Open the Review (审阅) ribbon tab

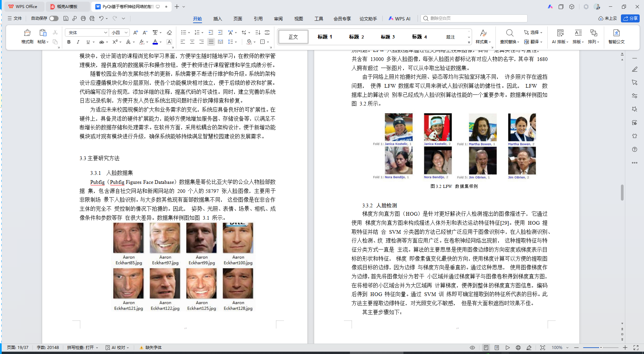pyautogui.click(x=278, y=19)
